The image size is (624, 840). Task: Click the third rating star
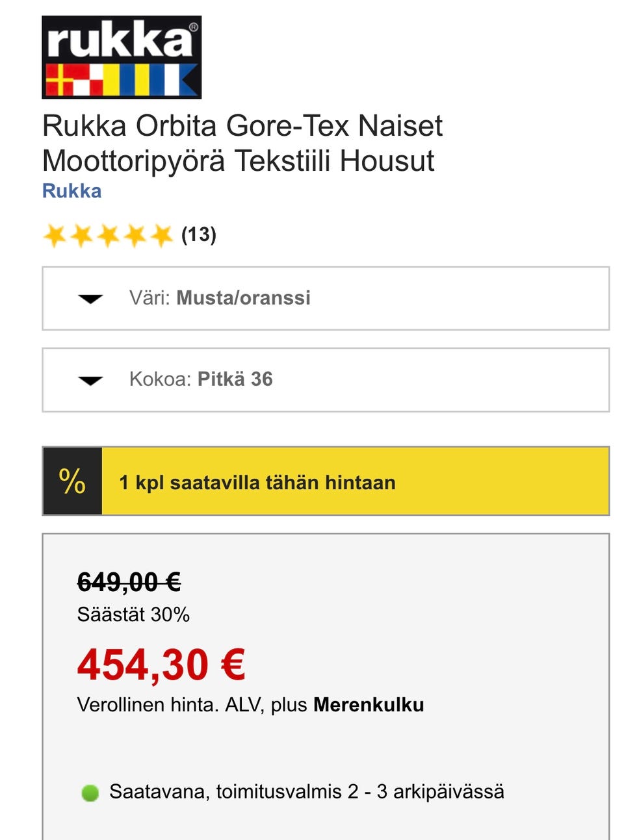108,235
